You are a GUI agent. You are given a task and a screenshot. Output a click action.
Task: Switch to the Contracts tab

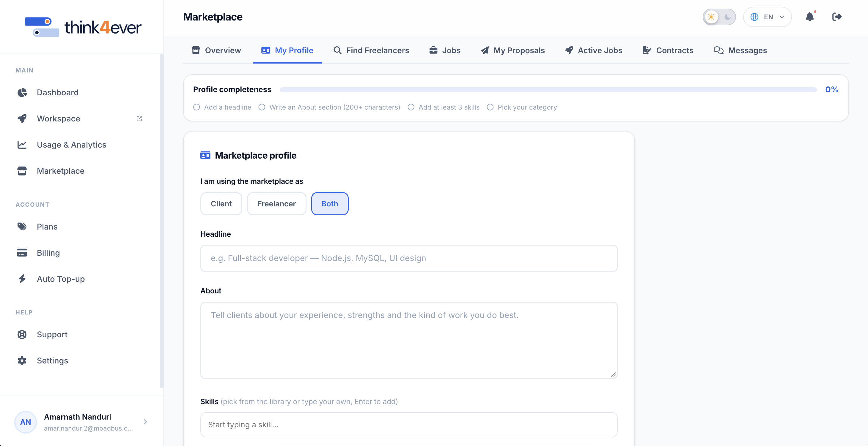click(668, 50)
